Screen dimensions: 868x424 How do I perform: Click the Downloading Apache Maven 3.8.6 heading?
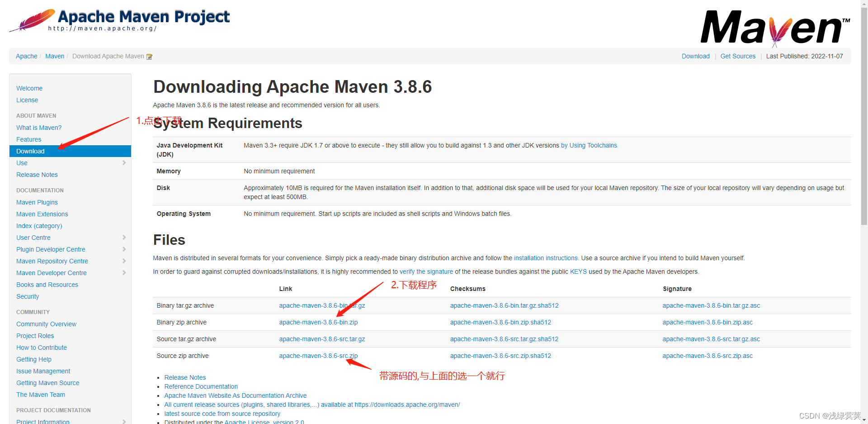pos(292,86)
